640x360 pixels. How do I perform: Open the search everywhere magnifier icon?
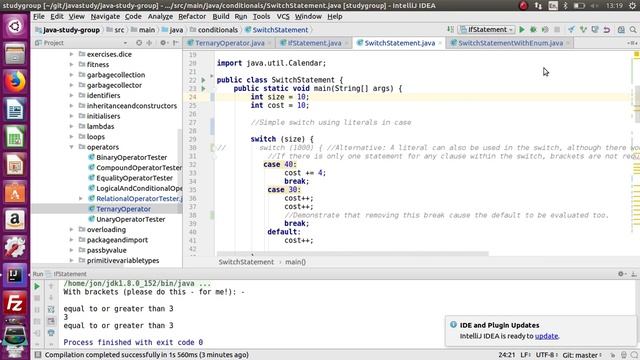click(633, 29)
